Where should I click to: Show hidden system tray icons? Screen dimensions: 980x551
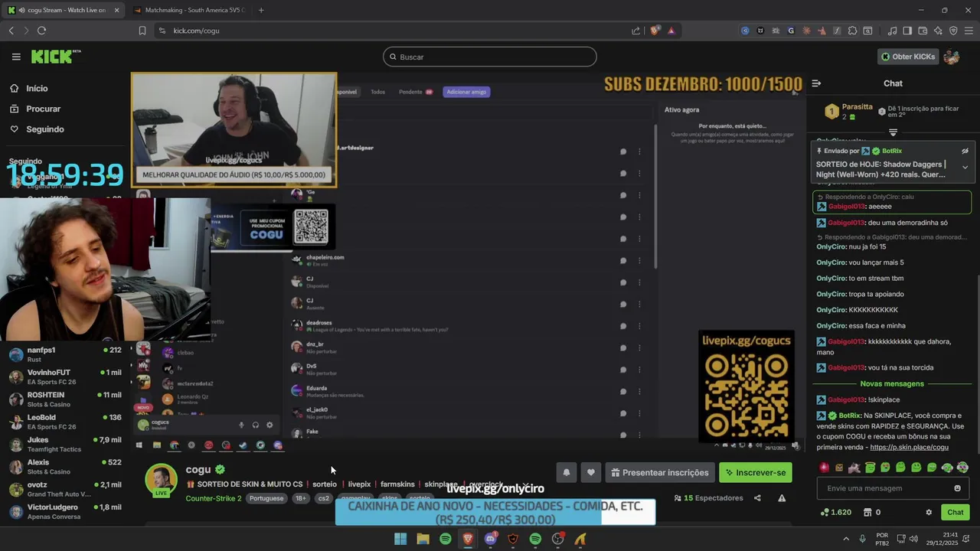[846, 539]
